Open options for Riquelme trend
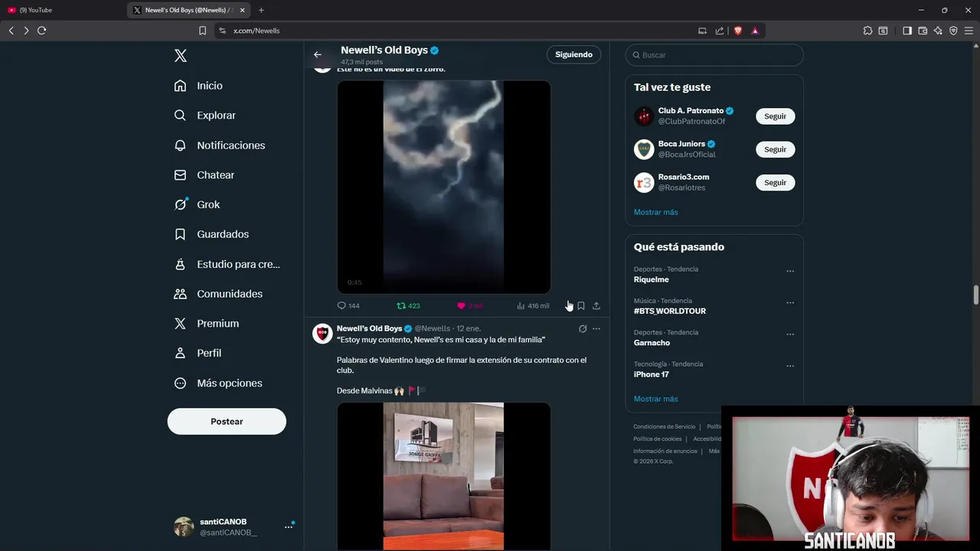The height and width of the screenshot is (551, 980). (790, 271)
